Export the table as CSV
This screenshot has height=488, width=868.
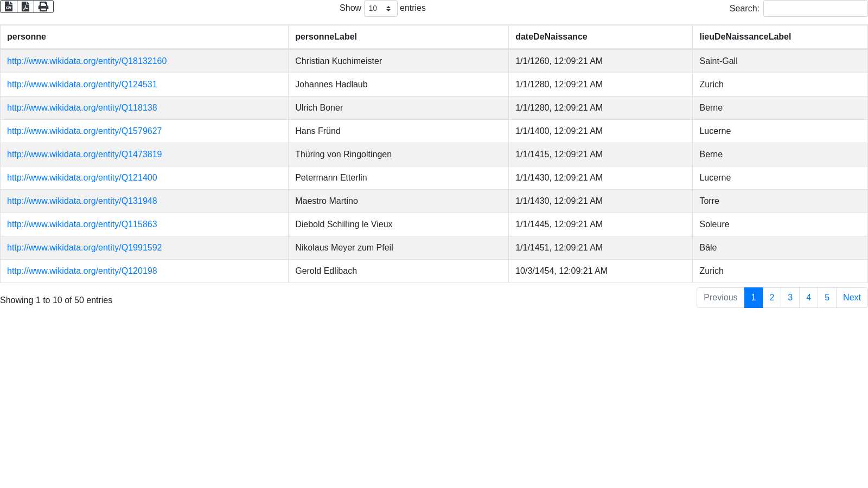click(9, 7)
